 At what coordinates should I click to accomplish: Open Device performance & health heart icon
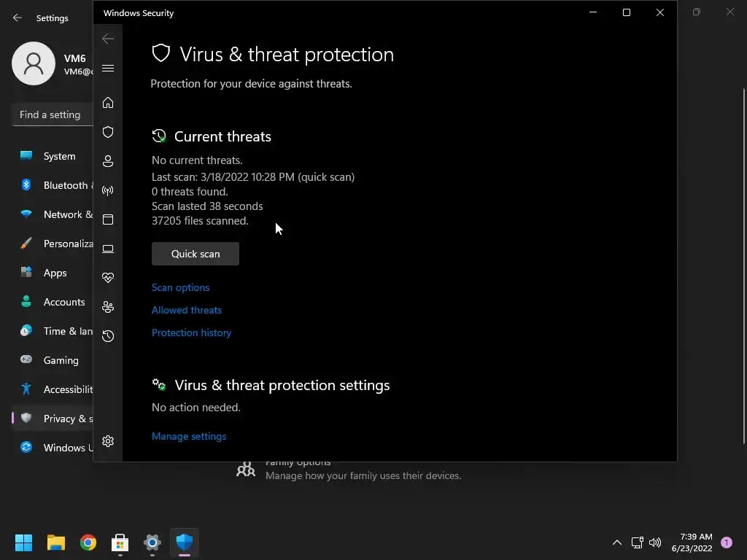(x=108, y=278)
